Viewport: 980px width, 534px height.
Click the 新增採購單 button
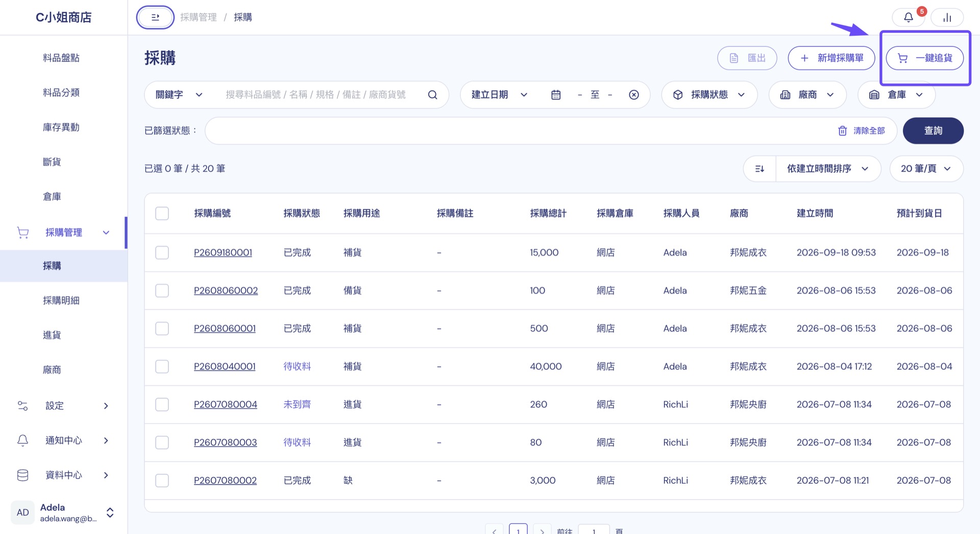tap(831, 58)
